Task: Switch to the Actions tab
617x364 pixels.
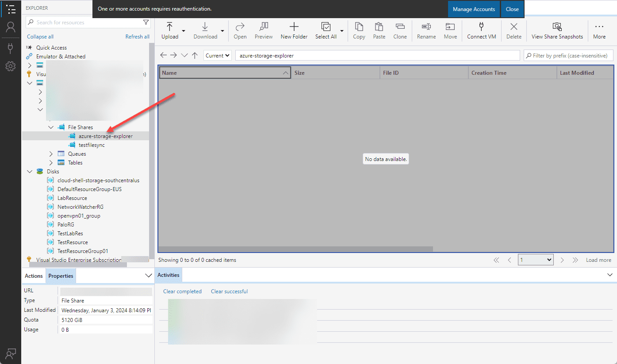Action: (34, 276)
